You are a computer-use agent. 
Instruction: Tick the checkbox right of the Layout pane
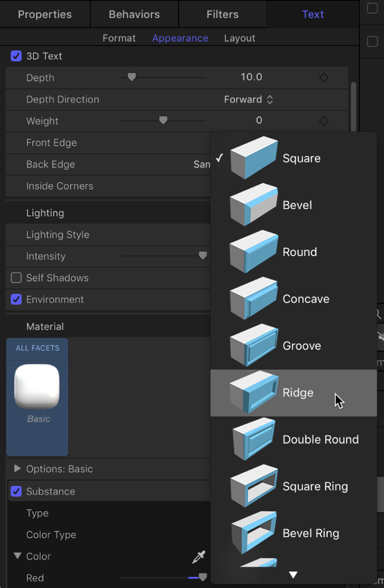click(x=372, y=42)
